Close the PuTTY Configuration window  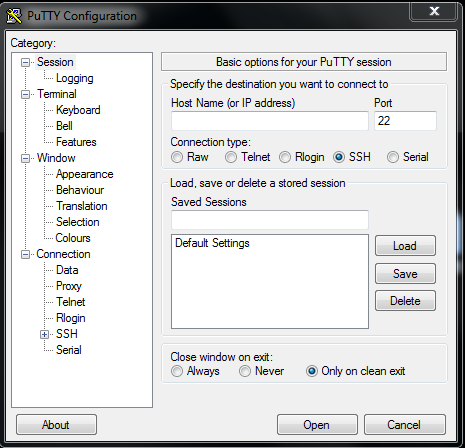click(x=433, y=12)
